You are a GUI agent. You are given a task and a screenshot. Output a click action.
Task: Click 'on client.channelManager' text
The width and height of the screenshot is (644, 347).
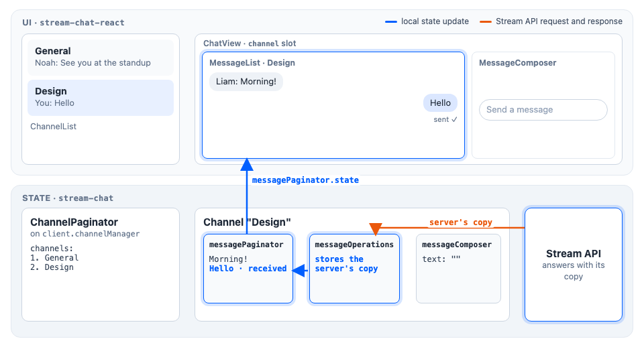tap(85, 234)
